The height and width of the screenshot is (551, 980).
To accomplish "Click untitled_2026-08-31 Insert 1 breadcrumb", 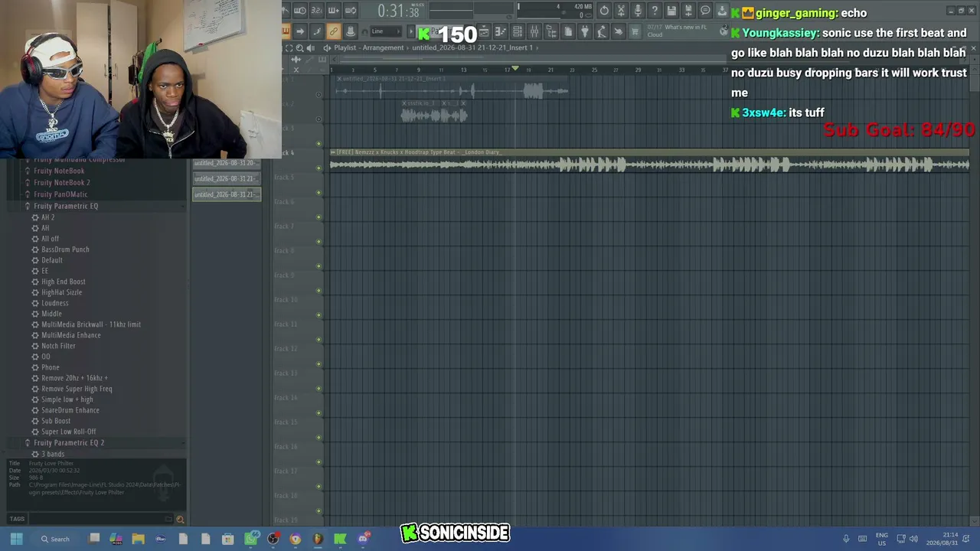I will [x=472, y=47].
